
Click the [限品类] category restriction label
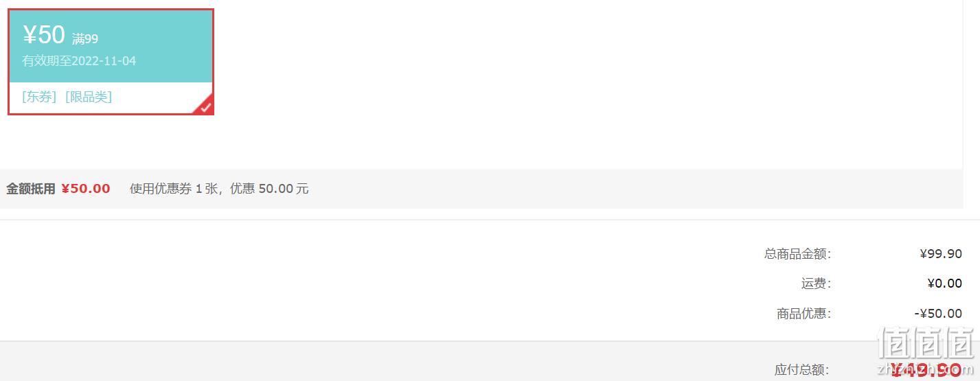89,97
